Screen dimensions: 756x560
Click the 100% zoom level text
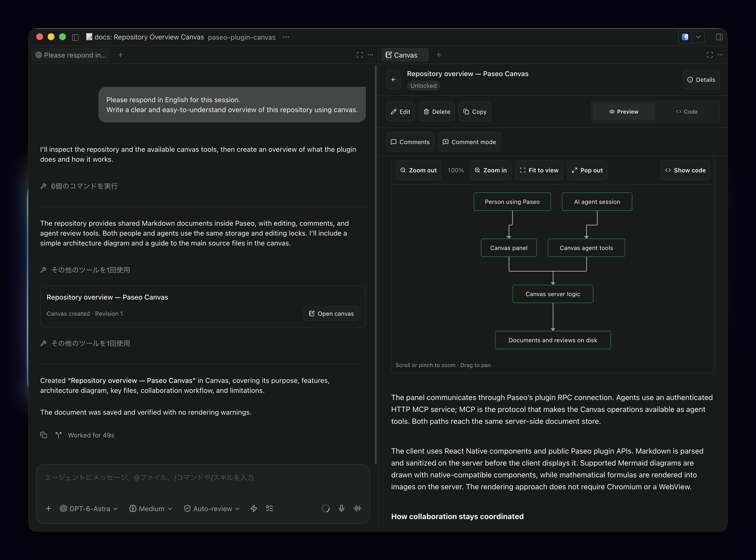pos(456,170)
